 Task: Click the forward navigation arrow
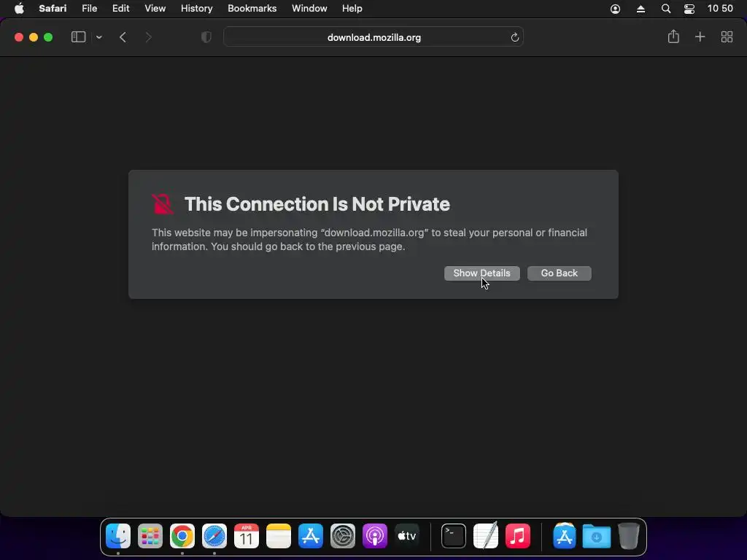tap(148, 37)
